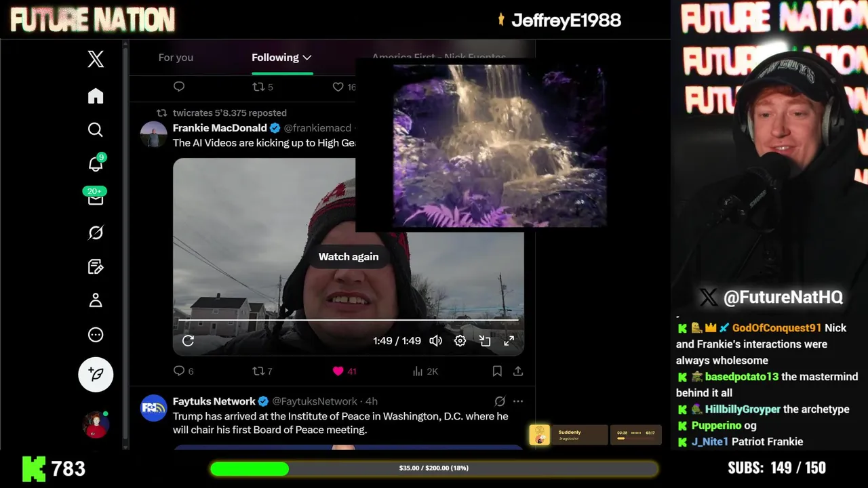868x488 pixels.
Task: Open the account avatar in the sidebar
Action: [x=96, y=424]
